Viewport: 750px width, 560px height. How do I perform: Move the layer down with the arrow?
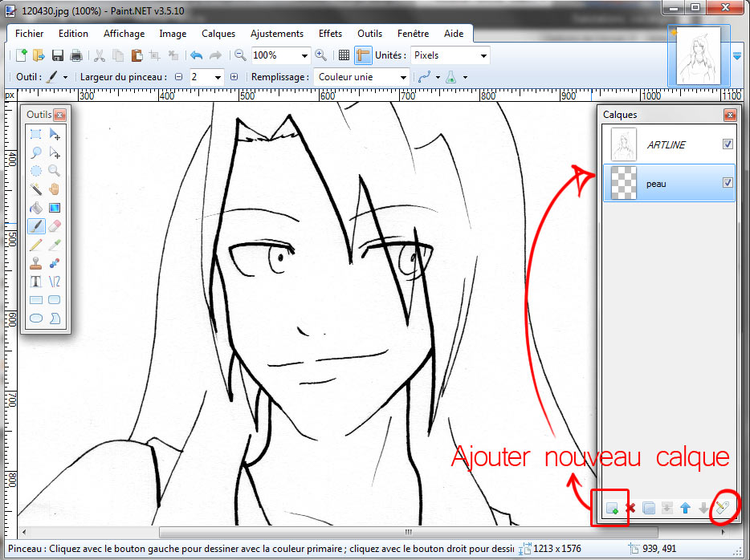pos(703,508)
